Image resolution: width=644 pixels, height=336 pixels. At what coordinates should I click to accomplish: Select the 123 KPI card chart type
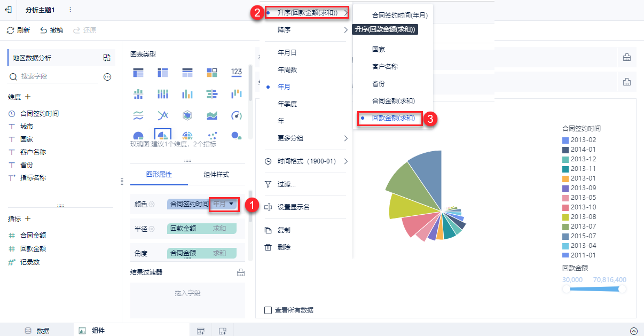click(237, 72)
